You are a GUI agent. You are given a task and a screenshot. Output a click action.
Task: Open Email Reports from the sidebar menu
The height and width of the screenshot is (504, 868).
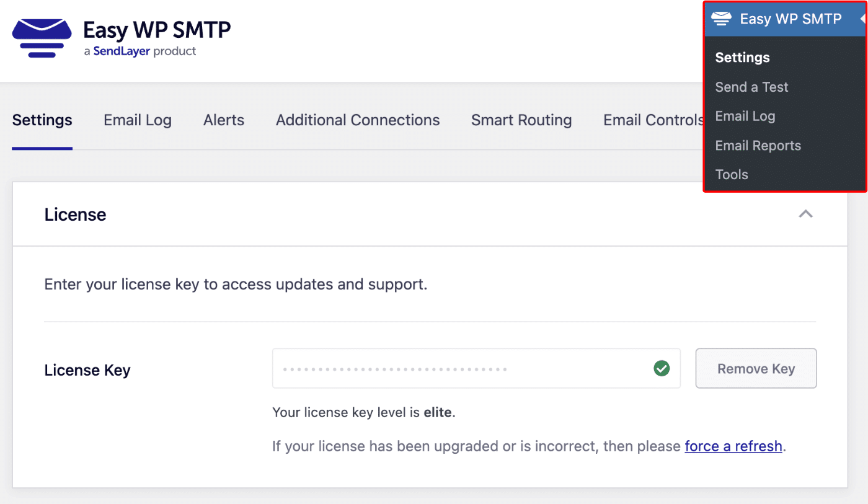(758, 145)
